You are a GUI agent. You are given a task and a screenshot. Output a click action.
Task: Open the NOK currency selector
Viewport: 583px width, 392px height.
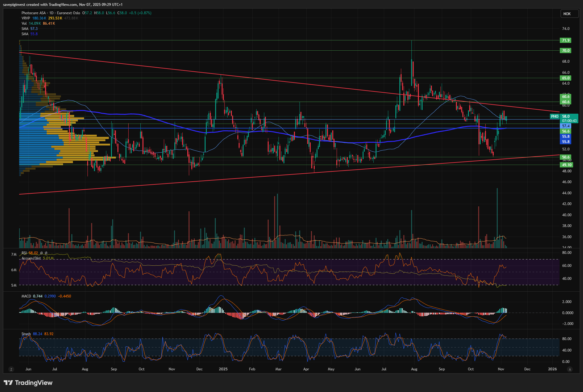pyautogui.click(x=569, y=14)
